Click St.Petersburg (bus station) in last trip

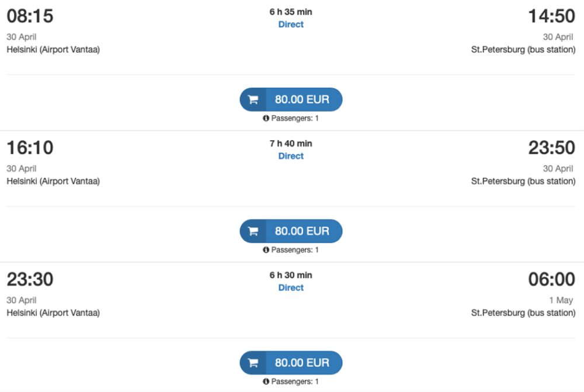(x=523, y=313)
